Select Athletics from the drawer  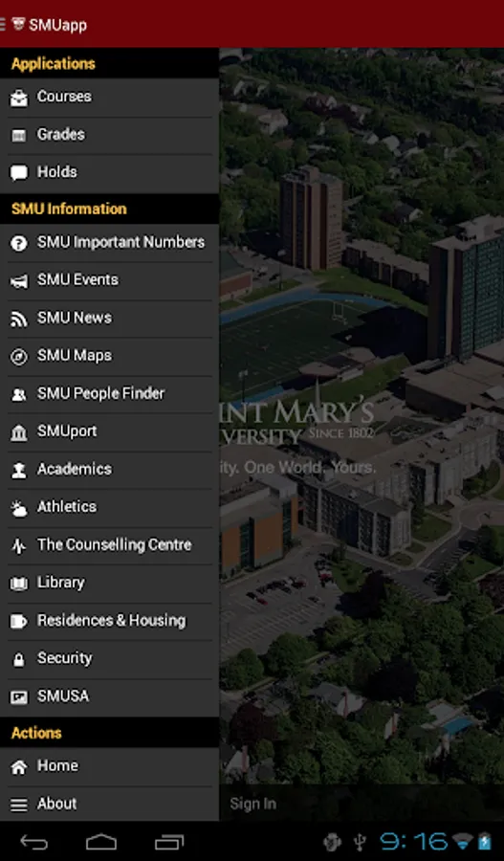click(x=109, y=509)
